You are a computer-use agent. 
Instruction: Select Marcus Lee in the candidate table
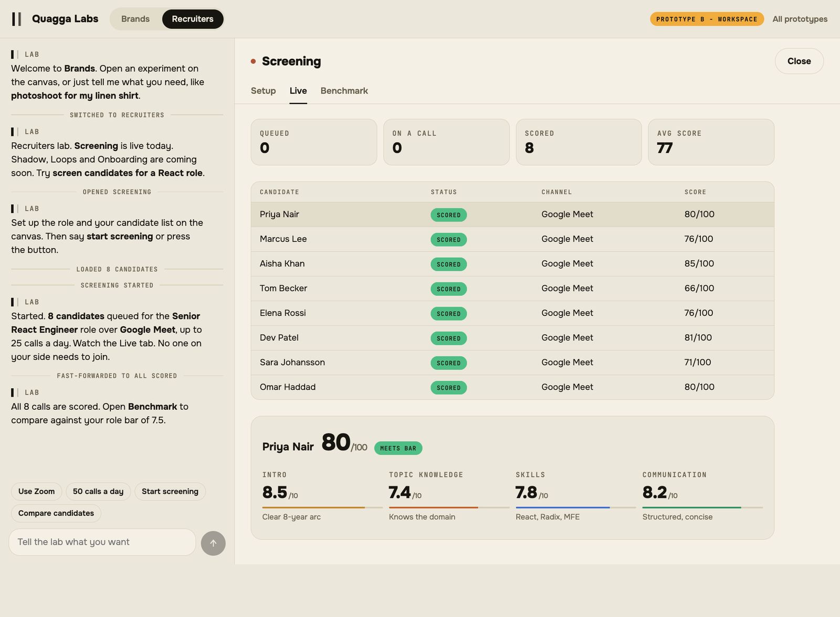point(512,239)
